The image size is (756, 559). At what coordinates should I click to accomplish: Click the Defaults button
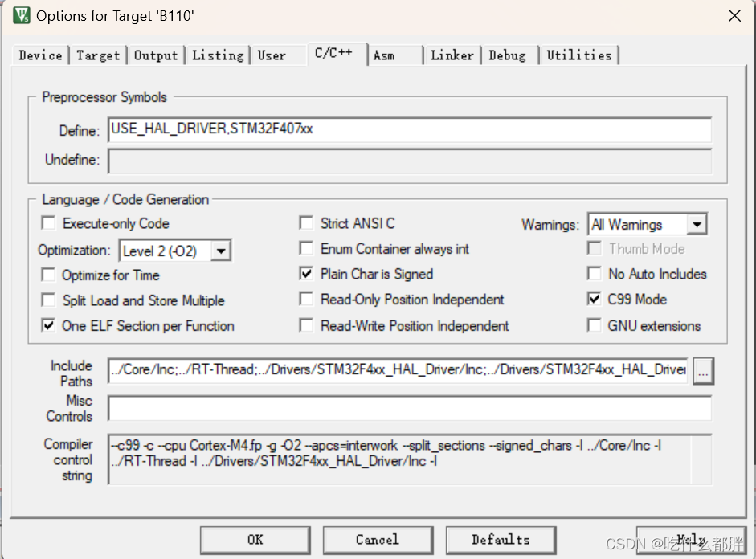tap(501, 540)
